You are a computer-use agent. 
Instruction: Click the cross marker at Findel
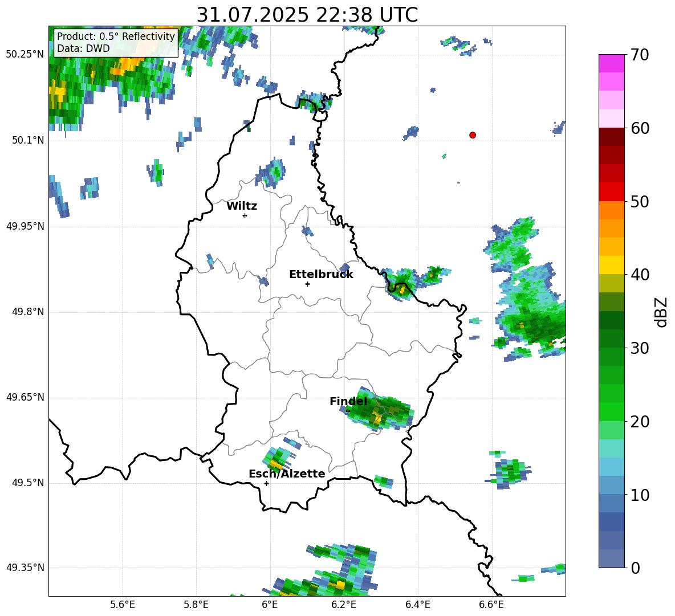[348, 411]
